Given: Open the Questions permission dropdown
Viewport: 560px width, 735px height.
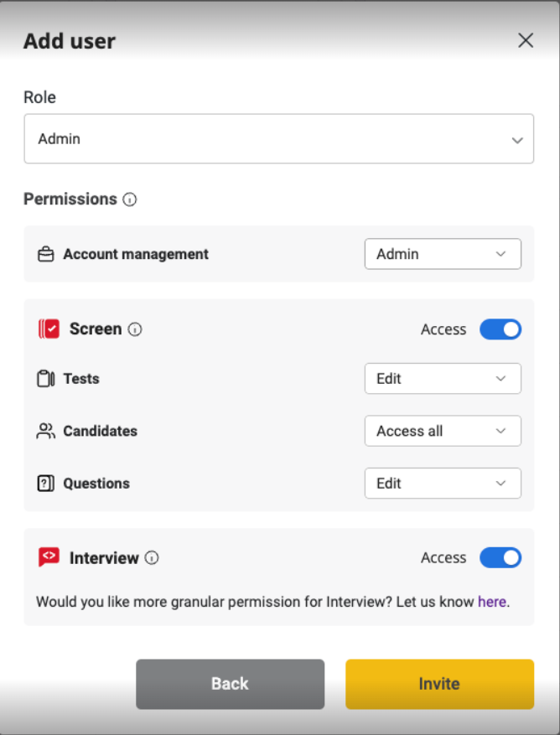Looking at the screenshot, I should [x=443, y=484].
